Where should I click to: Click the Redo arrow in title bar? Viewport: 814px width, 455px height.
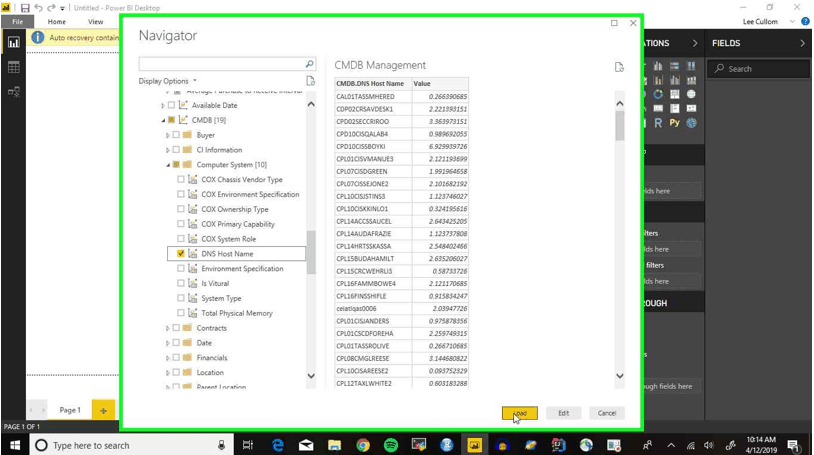[x=51, y=8]
